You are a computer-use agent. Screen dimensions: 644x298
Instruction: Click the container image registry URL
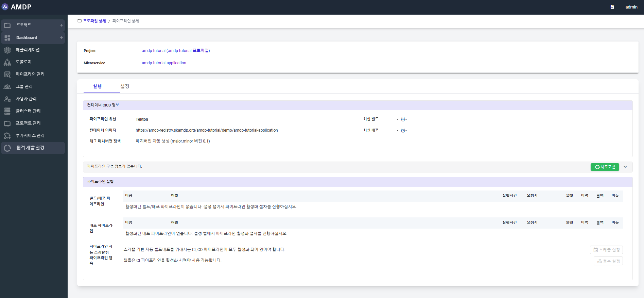pos(207,130)
